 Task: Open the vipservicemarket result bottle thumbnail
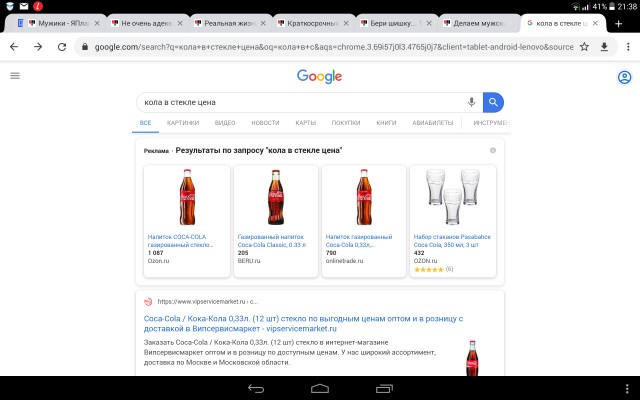tap(472, 358)
